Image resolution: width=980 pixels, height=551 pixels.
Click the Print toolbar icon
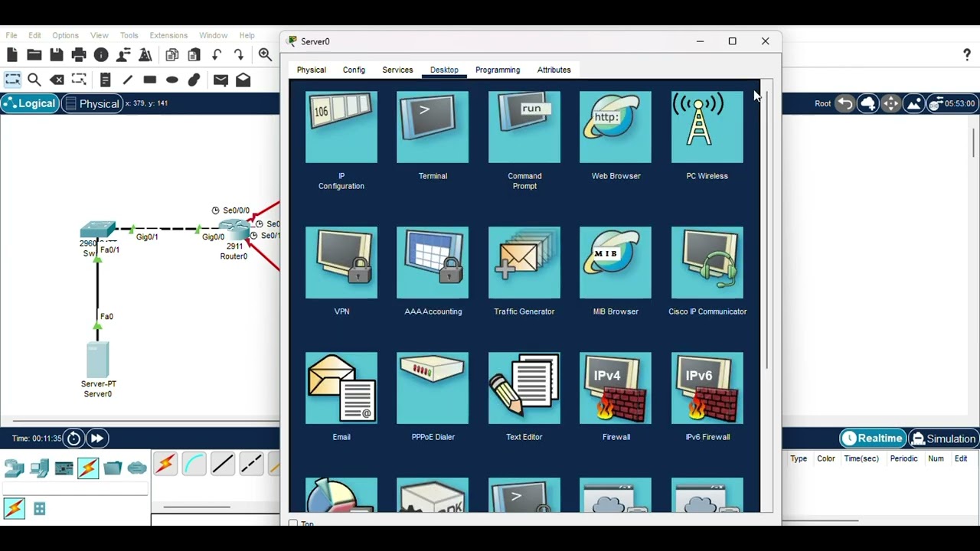pyautogui.click(x=79, y=54)
